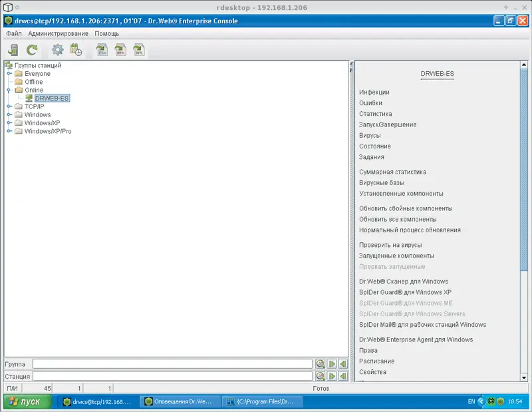Collapse the Online group node
Viewport: 532px width, 412px height.
(9, 90)
